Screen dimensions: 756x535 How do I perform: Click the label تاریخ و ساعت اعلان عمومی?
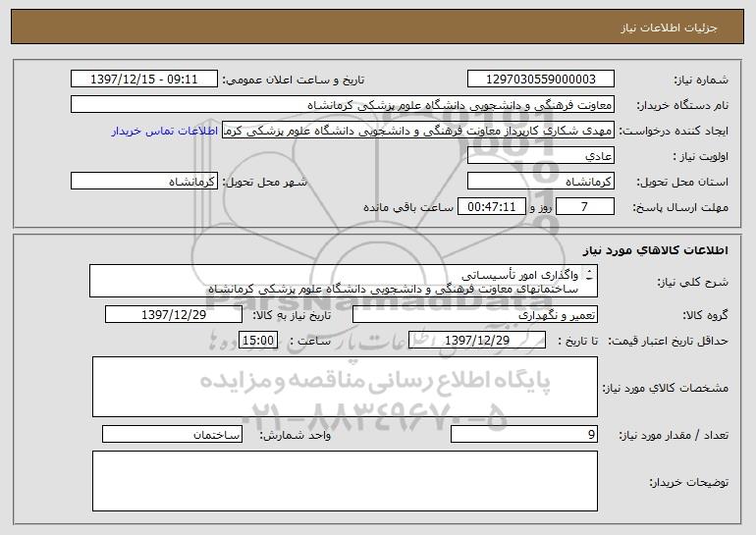[x=294, y=80]
